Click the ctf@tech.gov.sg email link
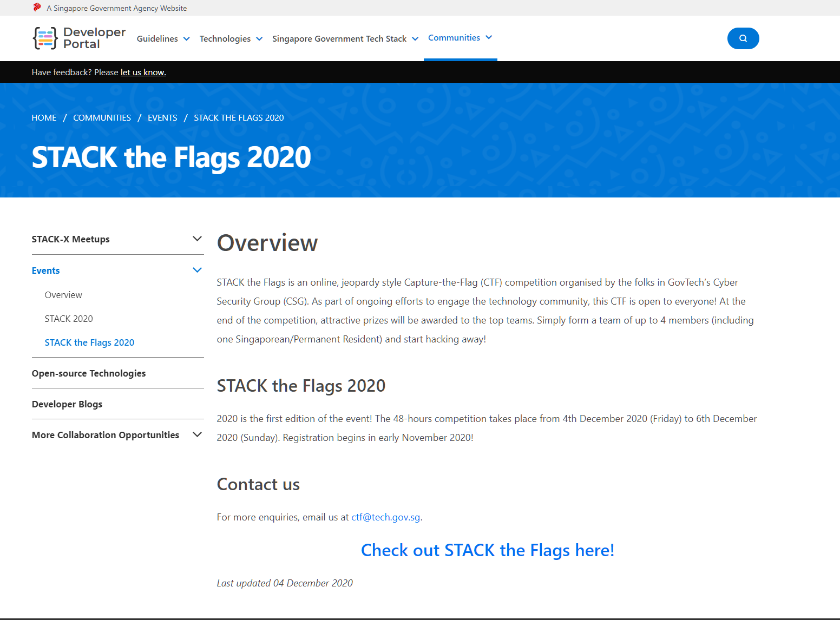Viewport: 840px width, 620px height. tap(385, 517)
